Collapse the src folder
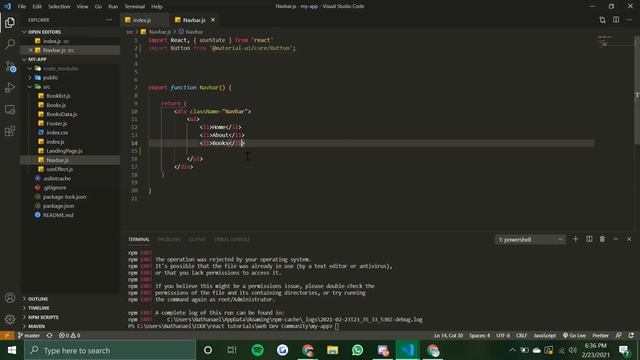 coord(47,87)
